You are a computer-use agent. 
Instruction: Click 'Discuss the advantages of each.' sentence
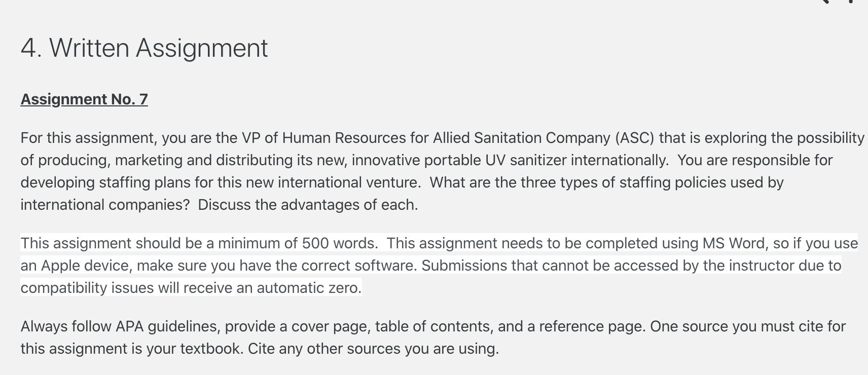coord(308,205)
